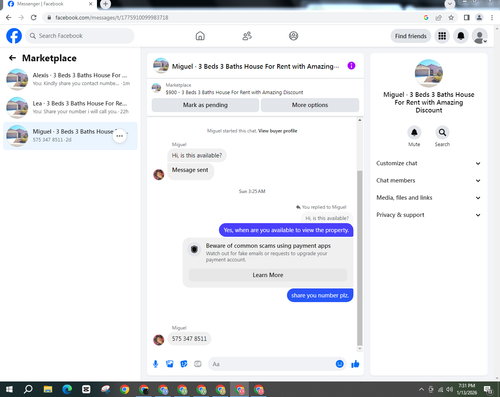The height and width of the screenshot is (397, 500).
Task: Click Mark as pending button
Action: [x=205, y=105]
